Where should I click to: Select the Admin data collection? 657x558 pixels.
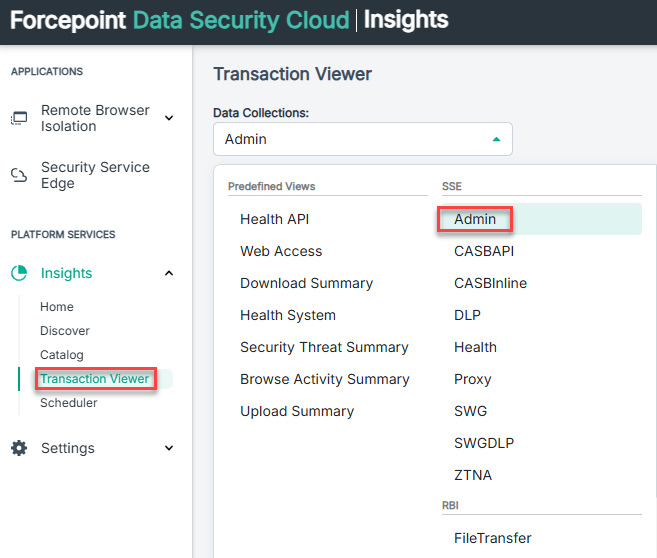click(475, 219)
